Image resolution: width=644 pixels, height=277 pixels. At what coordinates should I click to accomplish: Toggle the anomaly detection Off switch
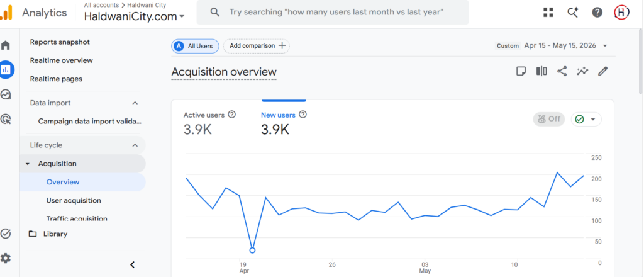point(548,119)
